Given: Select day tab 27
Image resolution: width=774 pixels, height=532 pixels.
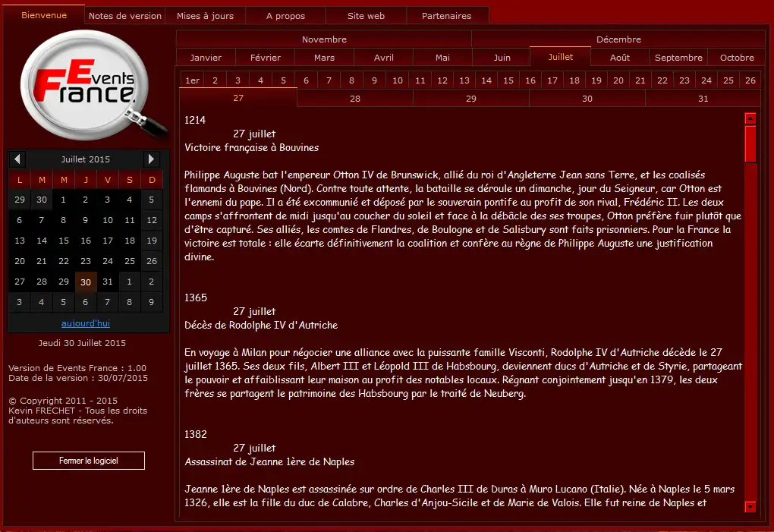Looking at the screenshot, I should coord(238,98).
